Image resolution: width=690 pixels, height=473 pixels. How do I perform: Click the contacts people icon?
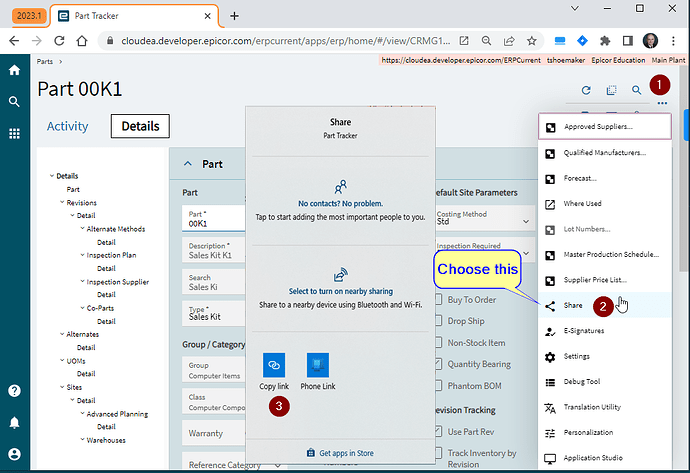pyautogui.click(x=340, y=187)
